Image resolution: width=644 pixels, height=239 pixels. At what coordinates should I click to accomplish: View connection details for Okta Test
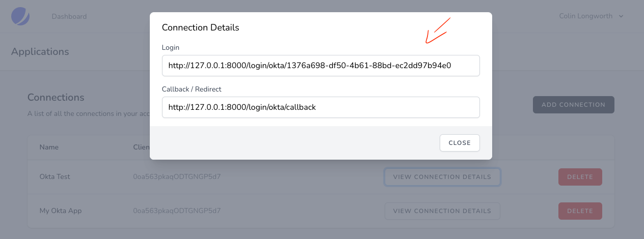coord(442,177)
